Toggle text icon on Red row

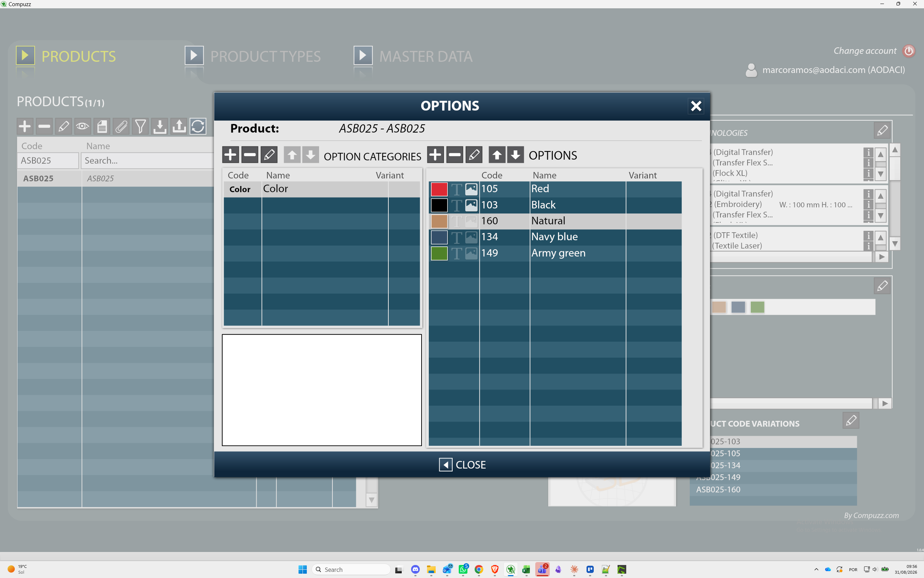[456, 189]
